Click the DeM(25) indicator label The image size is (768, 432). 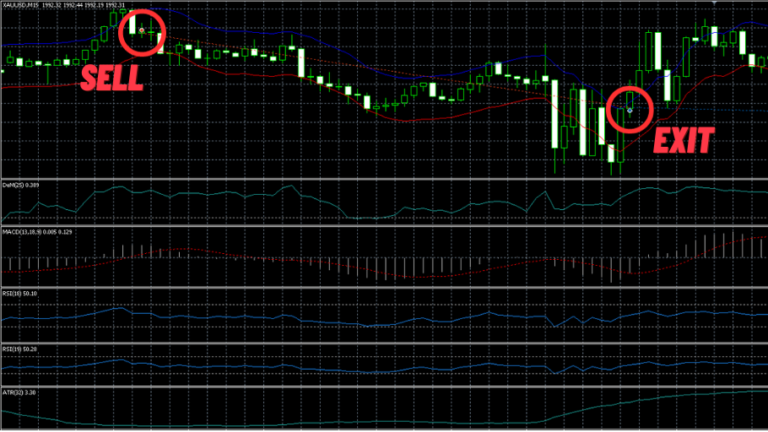coord(14,184)
